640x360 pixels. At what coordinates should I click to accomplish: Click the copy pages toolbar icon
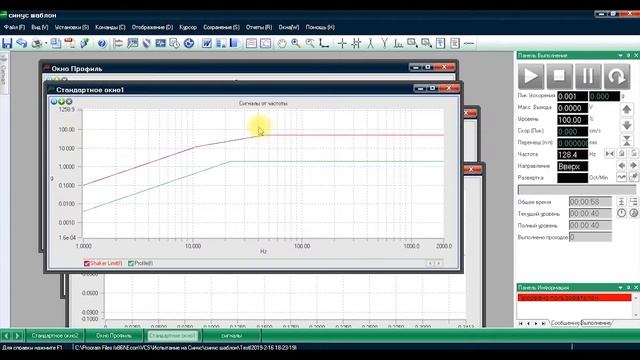click(56, 43)
